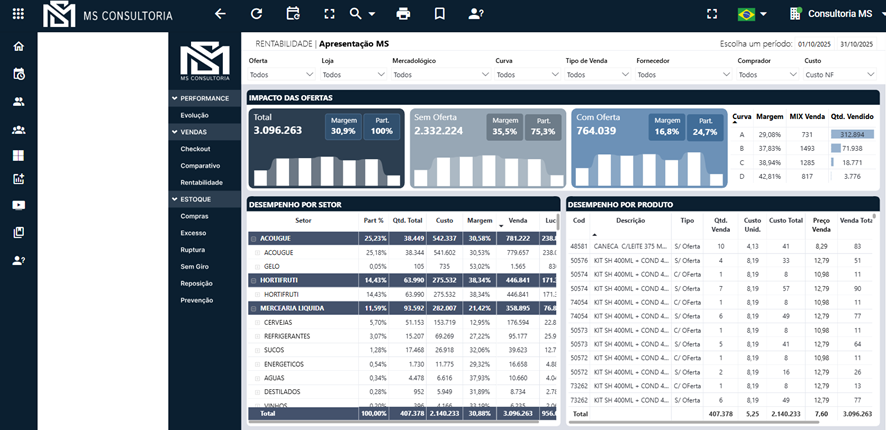This screenshot has width=886, height=430.
Task: Click the printer icon
Action: [403, 14]
